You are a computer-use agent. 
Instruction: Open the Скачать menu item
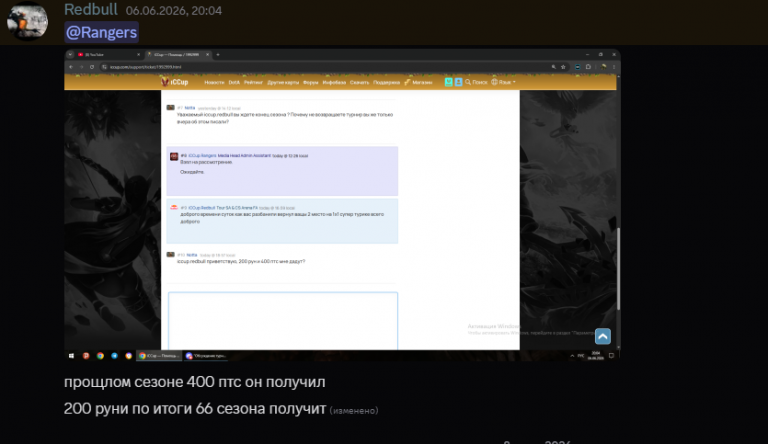(360, 82)
